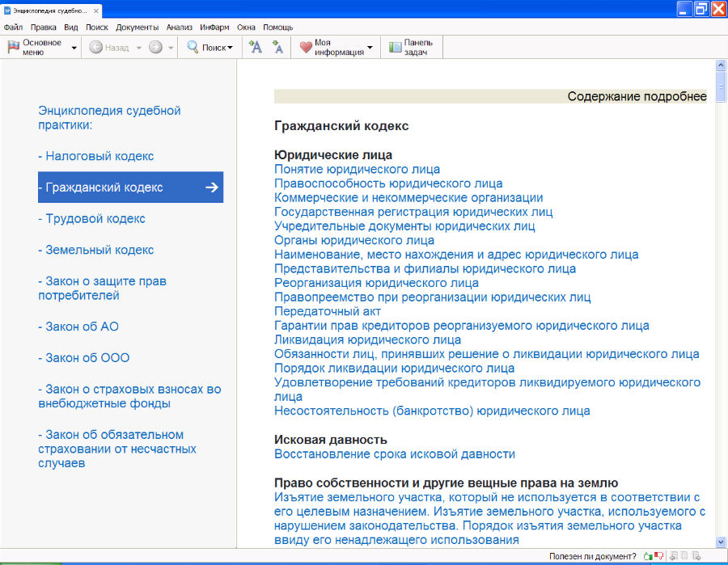Open Восстановление срока исковой давности link
The image size is (728, 565).
tap(394, 454)
